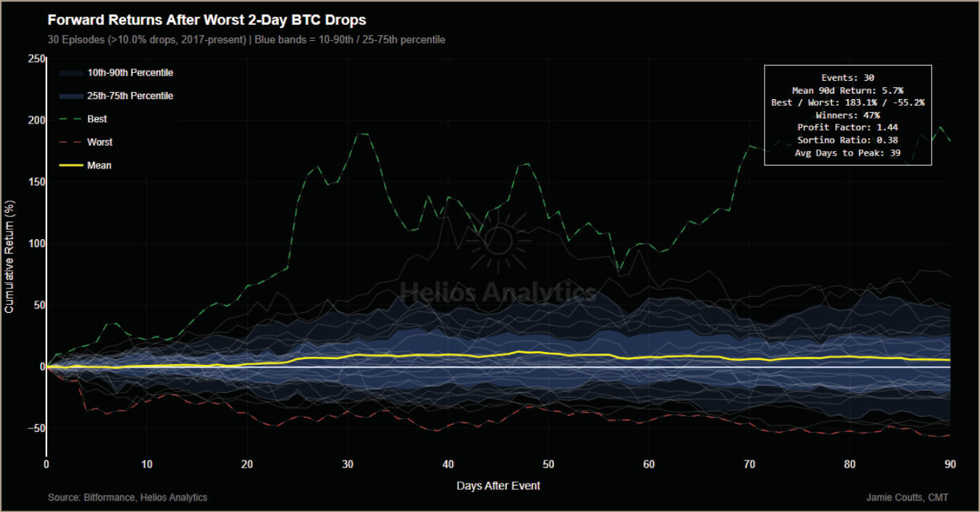The width and height of the screenshot is (980, 512).
Task: Click the Helios Analytics watermark text
Action: click(497, 291)
